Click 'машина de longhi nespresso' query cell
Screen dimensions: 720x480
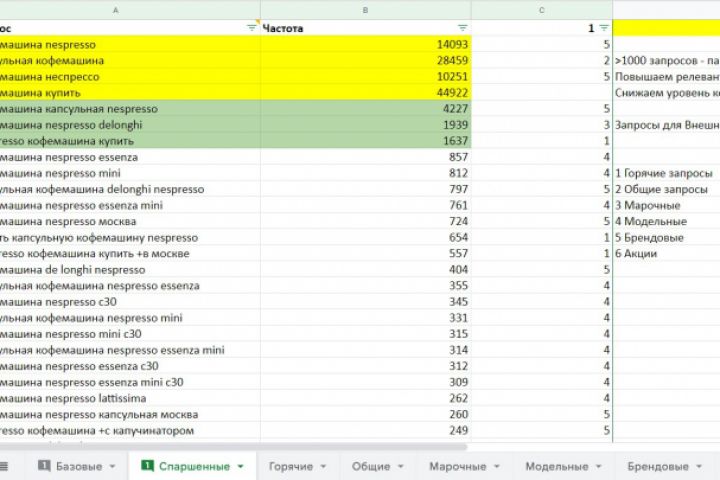(x=130, y=270)
